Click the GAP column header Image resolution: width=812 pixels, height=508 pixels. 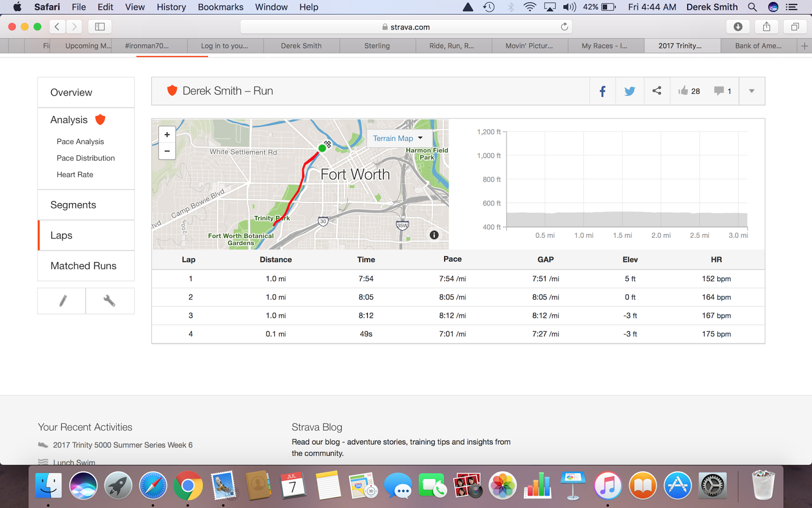click(546, 260)
